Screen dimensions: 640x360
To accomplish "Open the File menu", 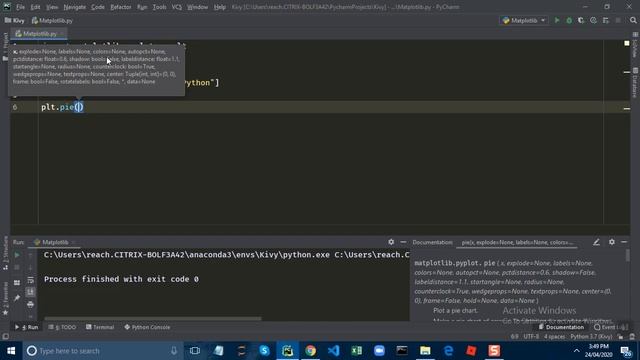I will [20, 7].
